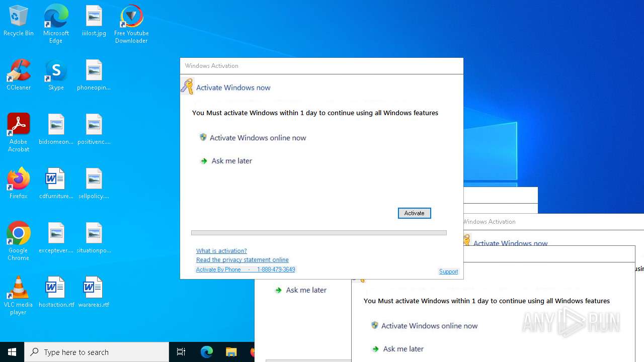Select situationpo... desktop file
The height and width of the screenshot is (362, 644).
[94, 238]
